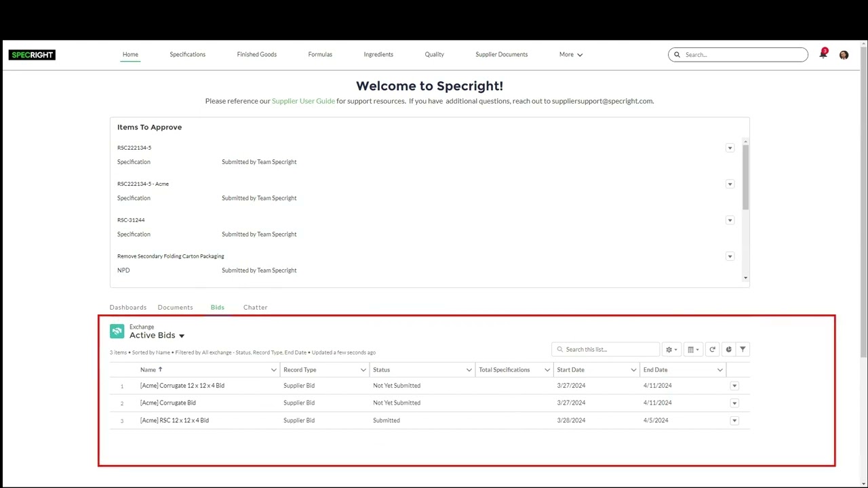The width and height of the screenshot is (868, 488).
Task: Open row actions for [Acme] Corrugate Bid
Action: (x=734, y=403)
